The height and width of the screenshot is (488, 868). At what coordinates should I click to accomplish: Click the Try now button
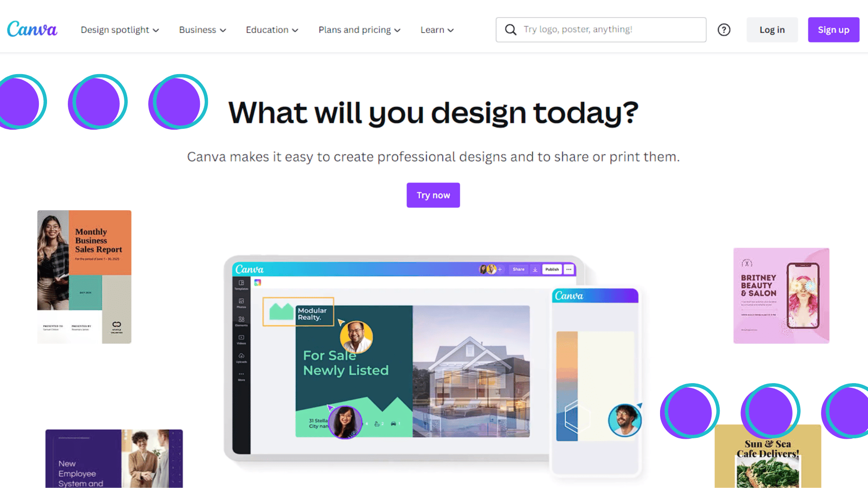click(434, 196)
